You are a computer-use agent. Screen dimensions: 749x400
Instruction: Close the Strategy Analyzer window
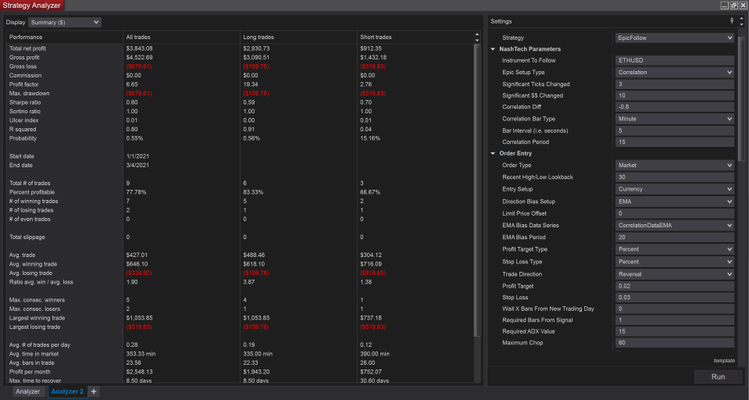tap(742, 6)
